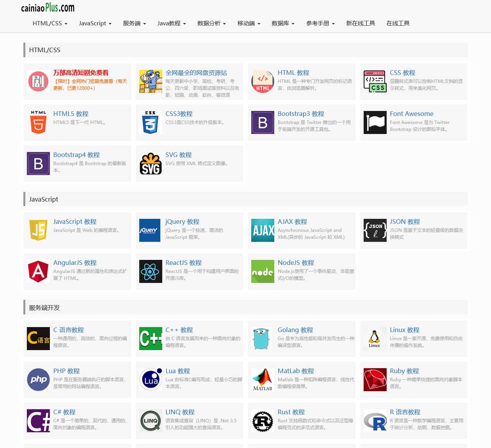Open the Golang gopher mascot icon

pos(262,339)
